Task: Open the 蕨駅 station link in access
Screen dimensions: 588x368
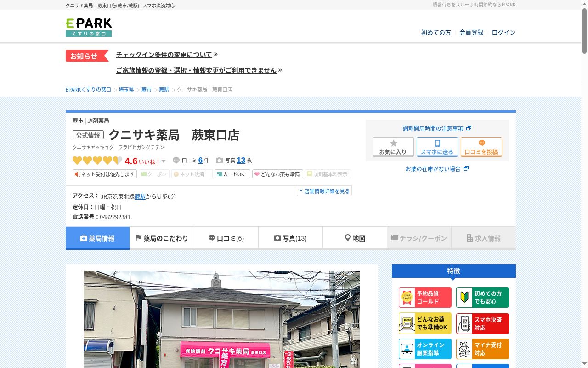Action: click(x=140, y=196)
